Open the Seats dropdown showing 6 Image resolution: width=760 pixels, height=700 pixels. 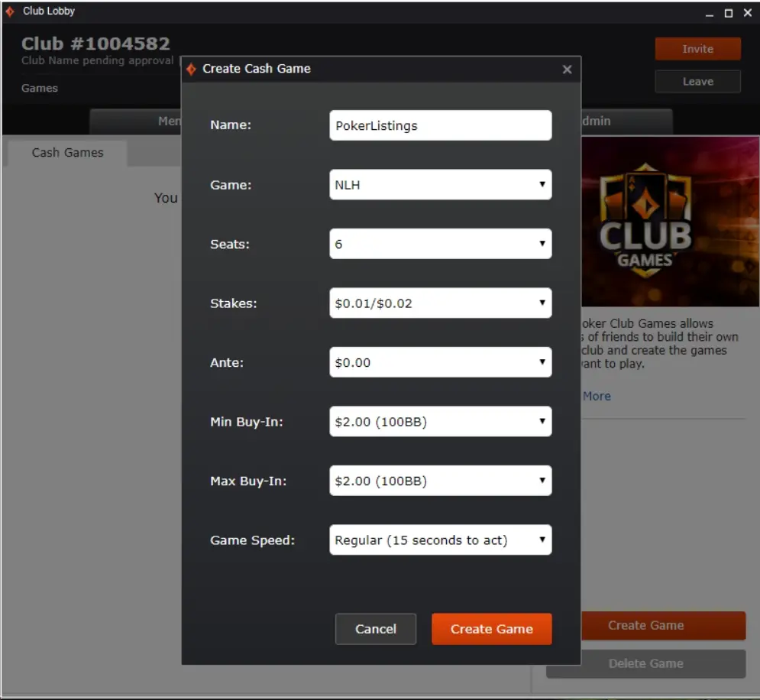coord(440,244)
